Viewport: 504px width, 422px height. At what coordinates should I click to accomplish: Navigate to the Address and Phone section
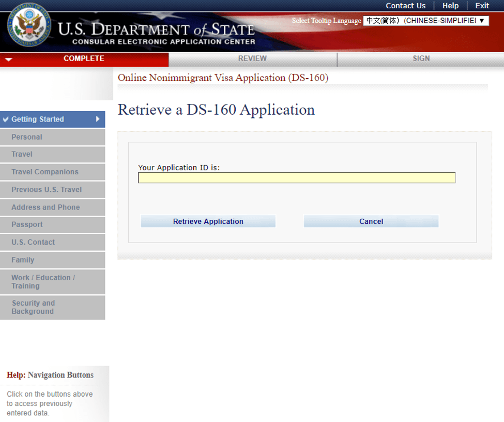pyautogui.click(x=52, y=207)
